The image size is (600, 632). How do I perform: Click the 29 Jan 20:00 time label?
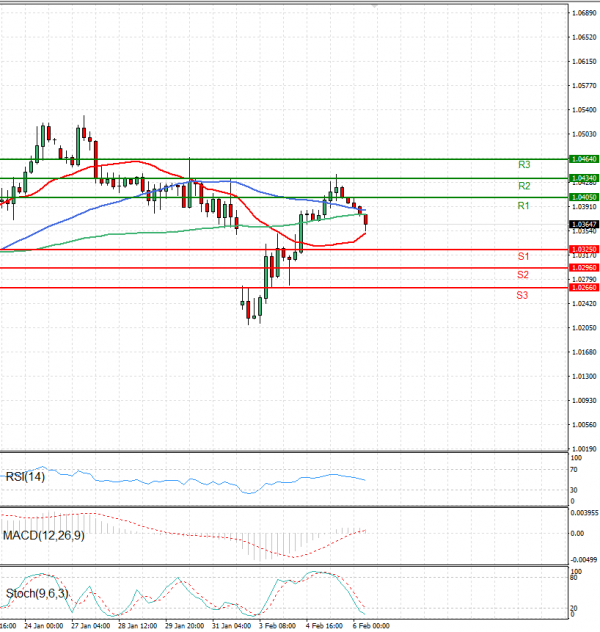coord(185,626)
